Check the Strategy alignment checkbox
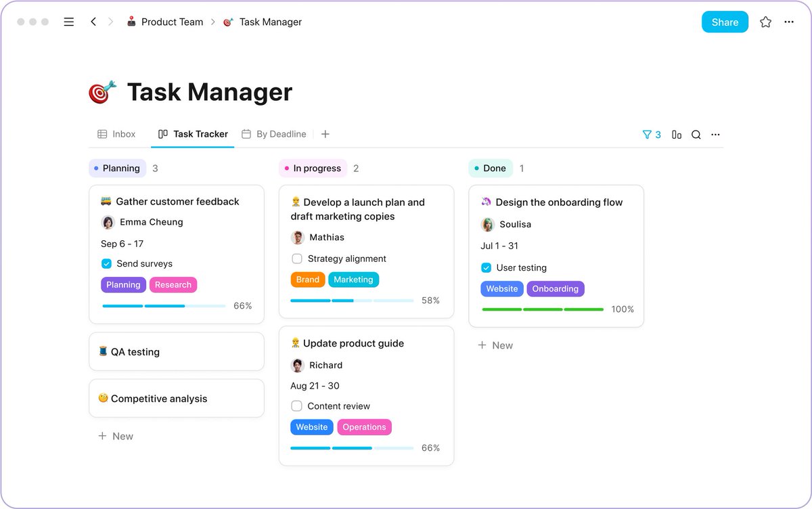Viewport: 812px width, 509px height. [x=297, y=259]
